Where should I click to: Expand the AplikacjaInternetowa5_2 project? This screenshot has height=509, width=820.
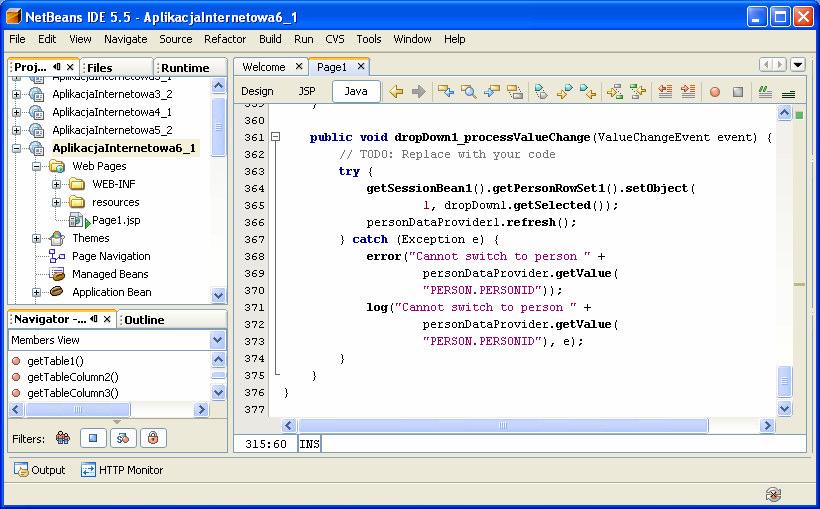click(x=17, y=130)
